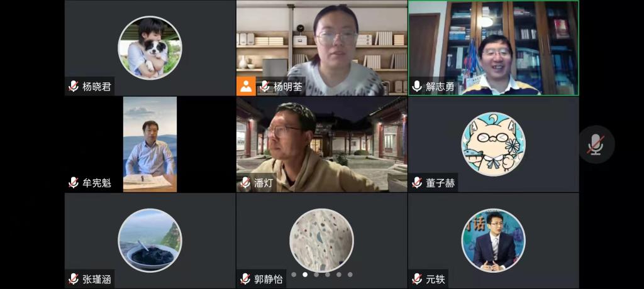This screenshot has width=644, height=289.
Task: Click muted mic icon beside 元轶
Action: tap(417, 279)
